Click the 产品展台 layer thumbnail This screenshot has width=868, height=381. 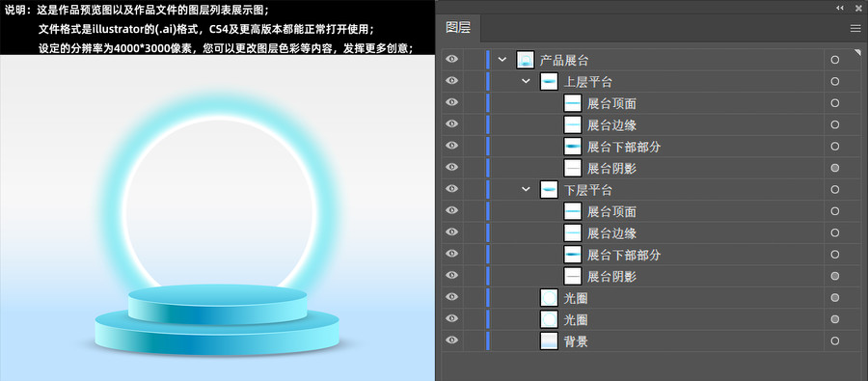[x=525, y=60]
